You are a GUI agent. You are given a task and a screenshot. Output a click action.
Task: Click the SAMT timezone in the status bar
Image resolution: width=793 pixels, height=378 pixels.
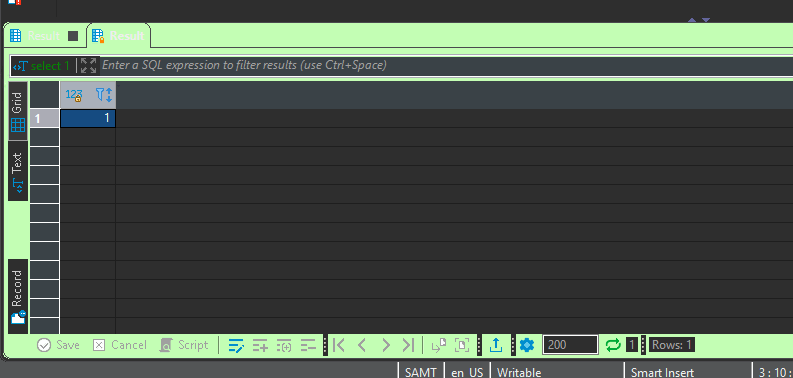click(421, 372)
